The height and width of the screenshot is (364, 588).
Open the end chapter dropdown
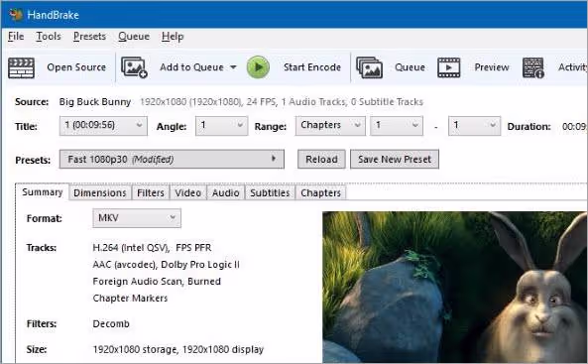474,126
